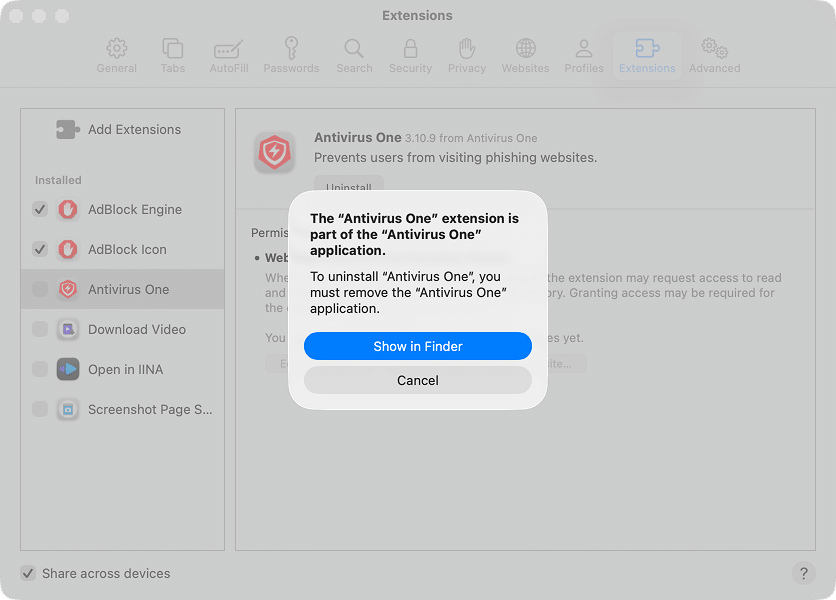Disable the AdBlock Engine extension
The image size is (836, 600).
[x=40, y=210]
